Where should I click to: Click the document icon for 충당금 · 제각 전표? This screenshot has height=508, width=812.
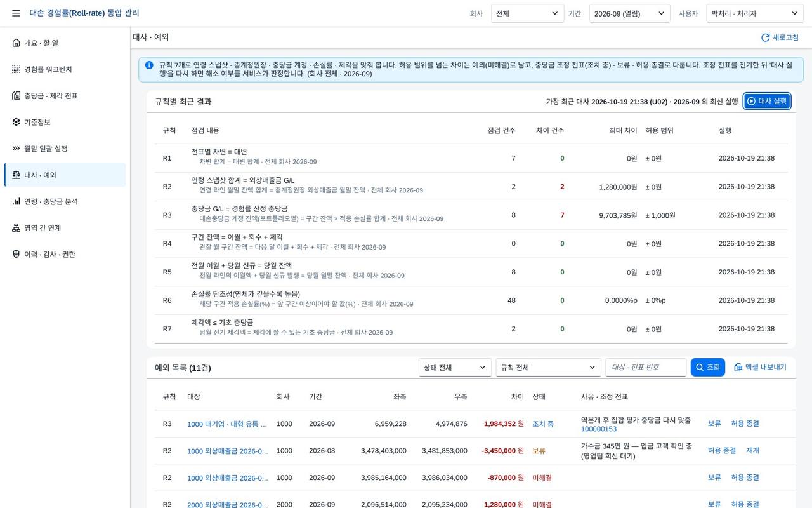coord(16,96)
